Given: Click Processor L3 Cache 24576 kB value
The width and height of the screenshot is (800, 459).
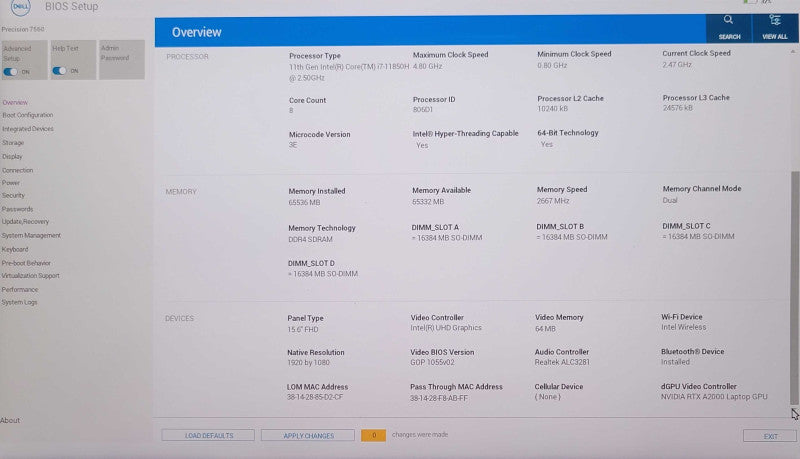Looking at the screenshot, I should coord(678,108).
